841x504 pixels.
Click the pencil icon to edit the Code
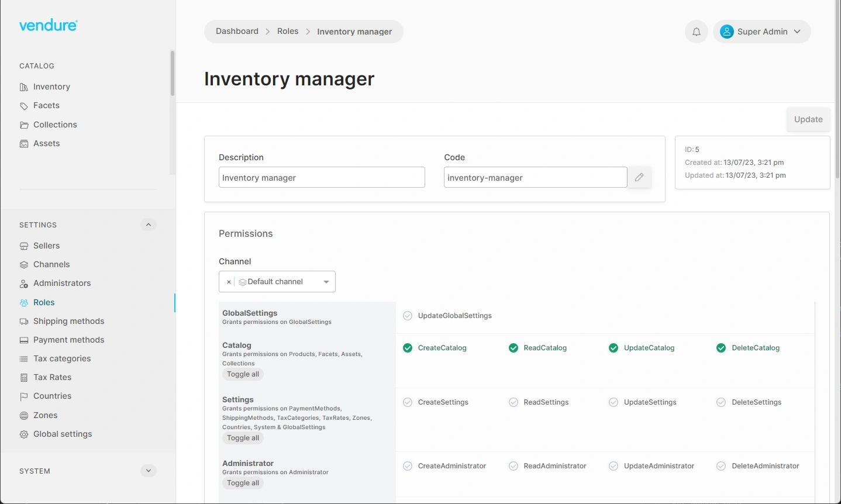click(639, 177)
